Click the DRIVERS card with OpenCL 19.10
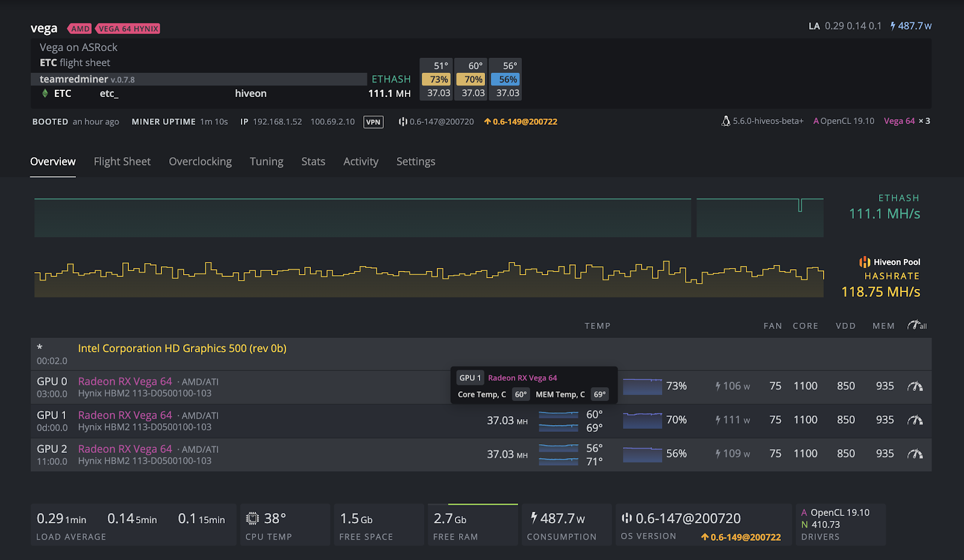Image resolution: width=964 pixels, height=560 pixels. click(841, 524)
